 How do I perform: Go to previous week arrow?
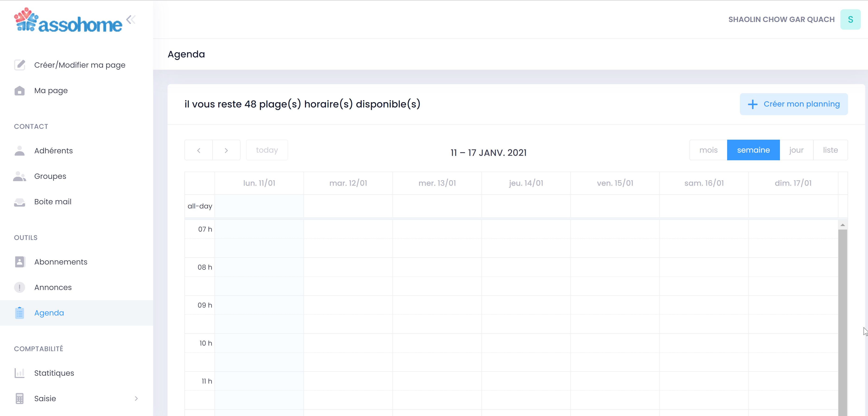(x=199, y=150)
